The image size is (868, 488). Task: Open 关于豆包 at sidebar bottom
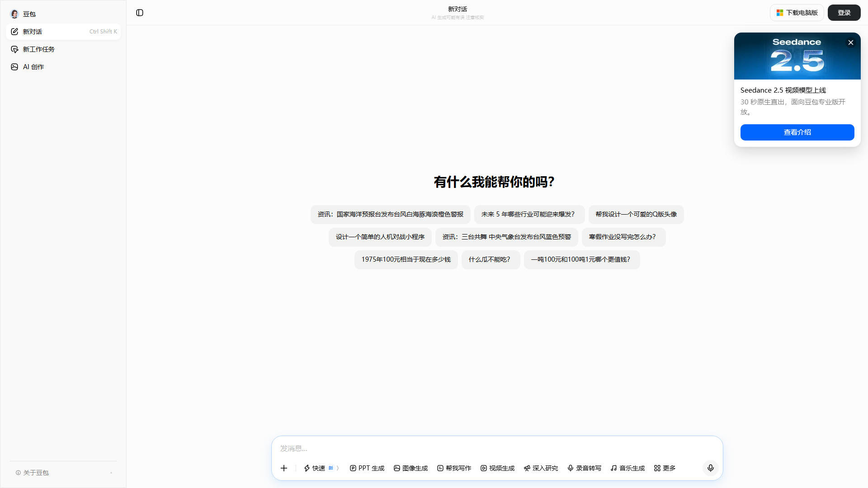(x=32, y=473)
